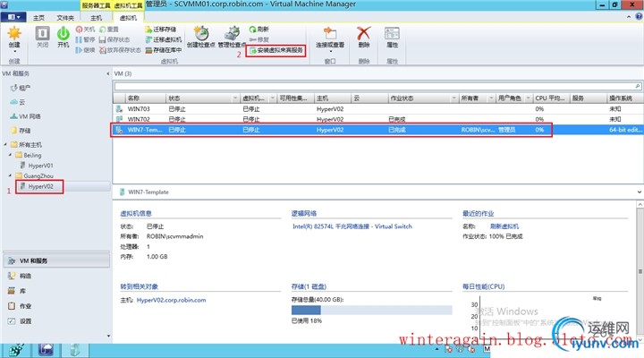Select the 关闭 (shut down) ribbon icon

tap(42, 37)
